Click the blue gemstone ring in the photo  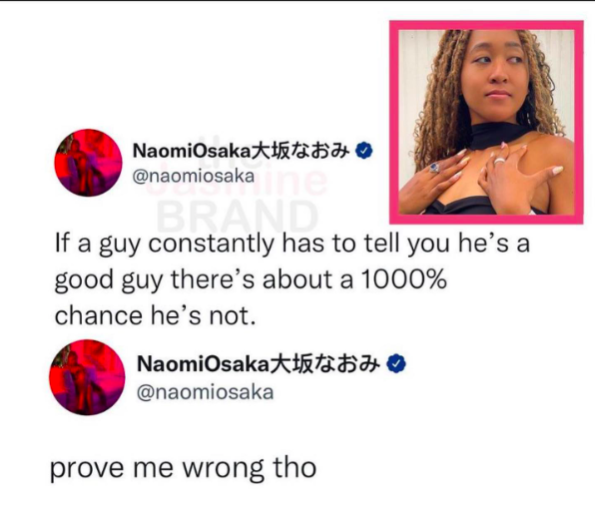pos(434,167)
